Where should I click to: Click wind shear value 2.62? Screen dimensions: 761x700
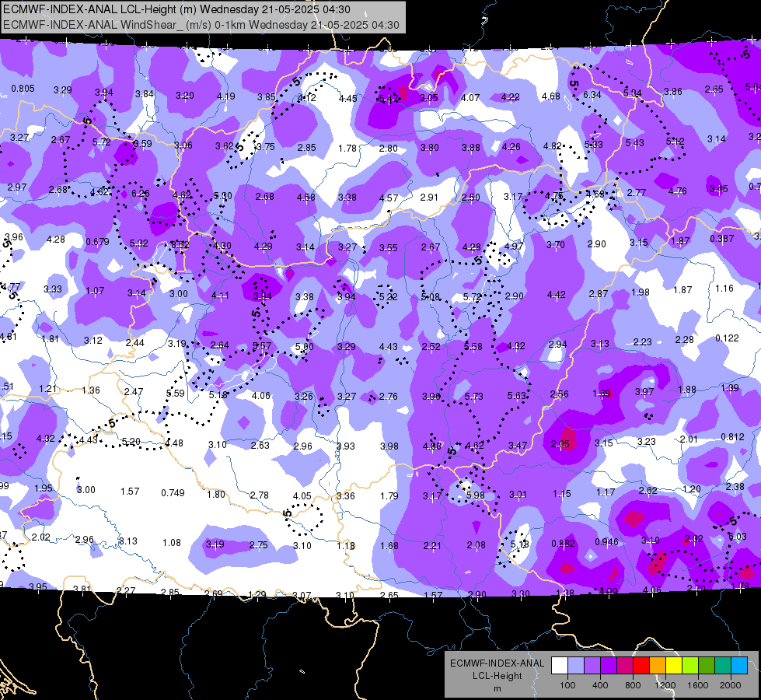click(x=648, y=491)
